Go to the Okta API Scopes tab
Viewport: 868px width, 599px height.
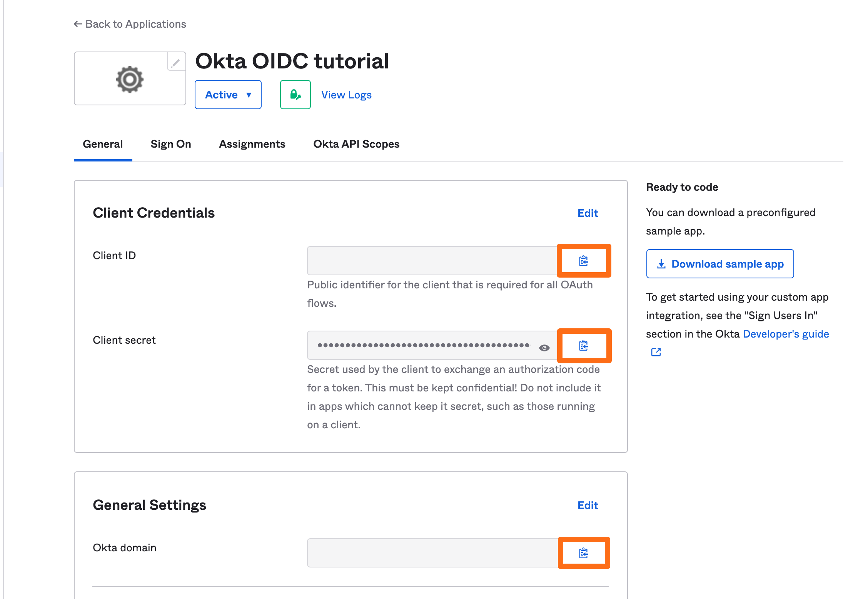(x=356, y=144)
